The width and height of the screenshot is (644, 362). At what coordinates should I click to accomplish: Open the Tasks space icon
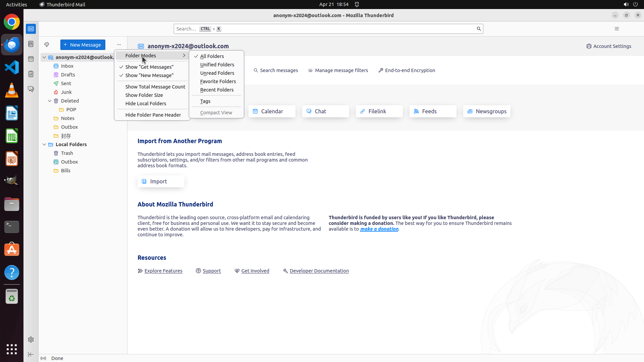coord(31,74)
